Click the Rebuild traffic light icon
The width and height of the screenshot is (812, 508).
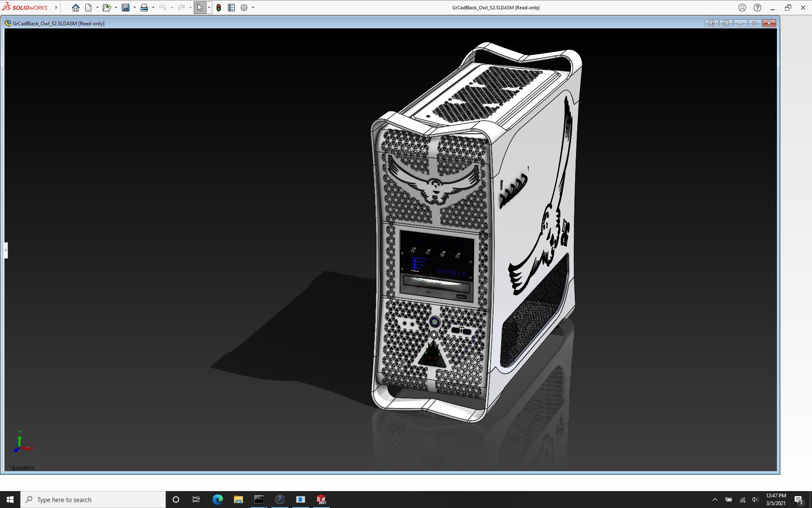coord(219,8)
